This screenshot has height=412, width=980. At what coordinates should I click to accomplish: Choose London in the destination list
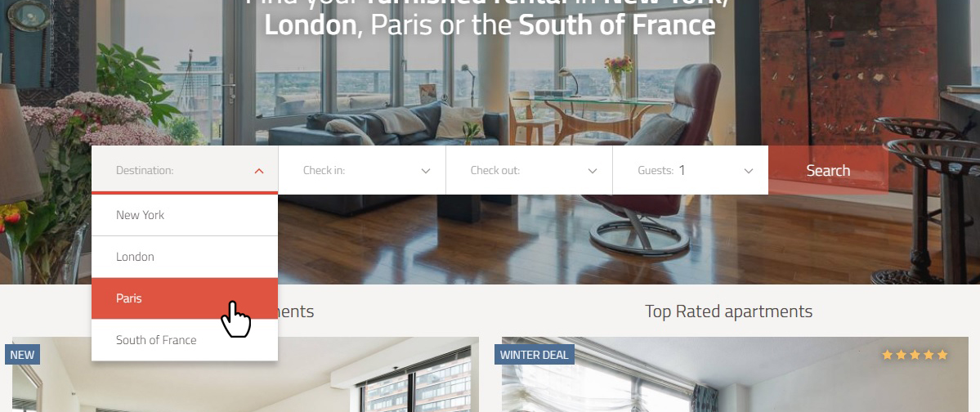click(185, 257)
